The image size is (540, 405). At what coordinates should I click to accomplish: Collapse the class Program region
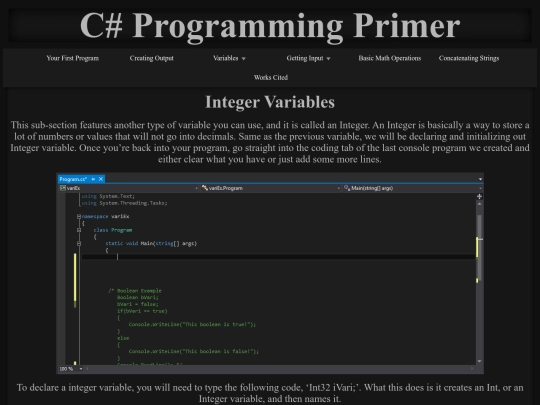pos(79,230)
